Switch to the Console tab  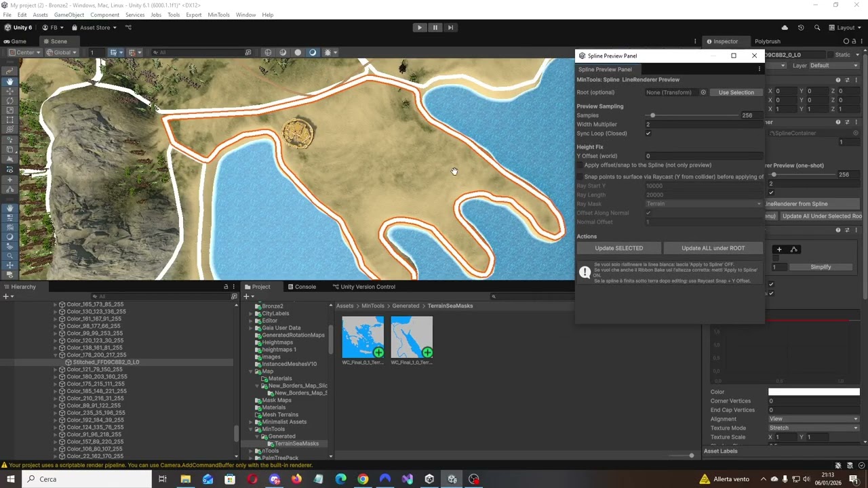pos(301,287)
